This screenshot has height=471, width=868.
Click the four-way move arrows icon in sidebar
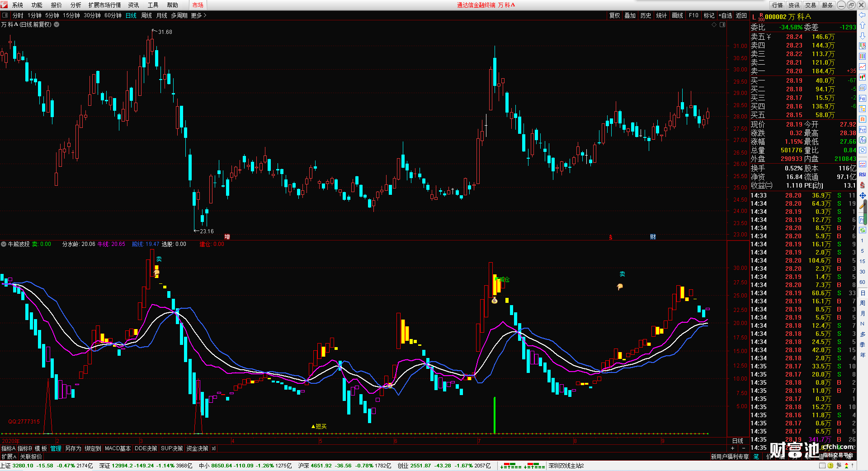[863, 196]
